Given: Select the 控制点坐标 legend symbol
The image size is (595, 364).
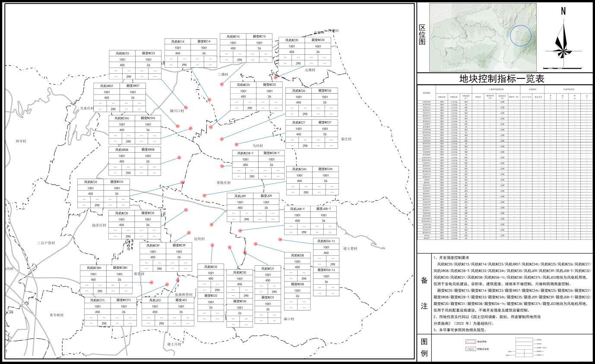Looking at the screenshot, I should pos(470,349).
